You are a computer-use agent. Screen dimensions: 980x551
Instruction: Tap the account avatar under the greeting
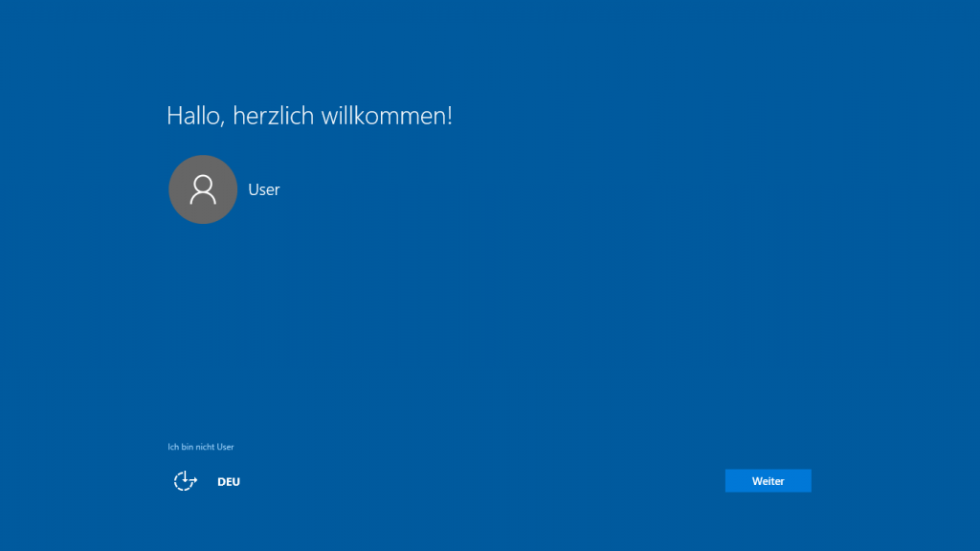[203, 189]
